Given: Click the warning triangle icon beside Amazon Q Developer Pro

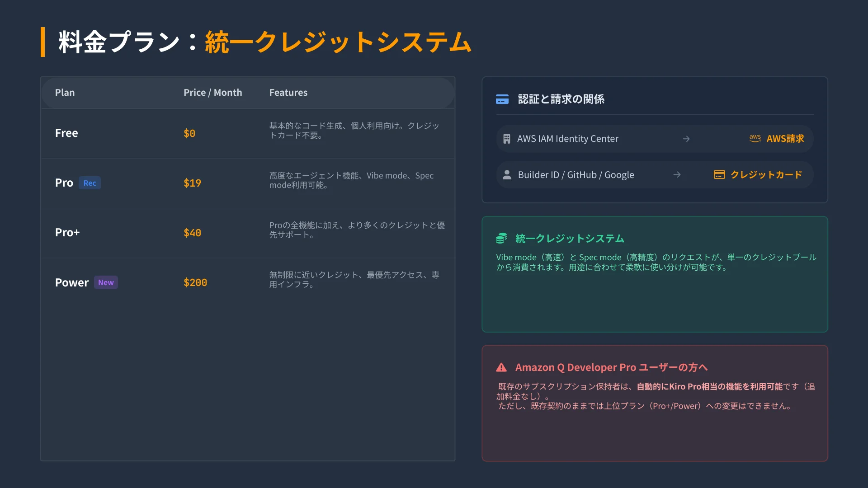Looking at the screenshot, I should [501, 367].
